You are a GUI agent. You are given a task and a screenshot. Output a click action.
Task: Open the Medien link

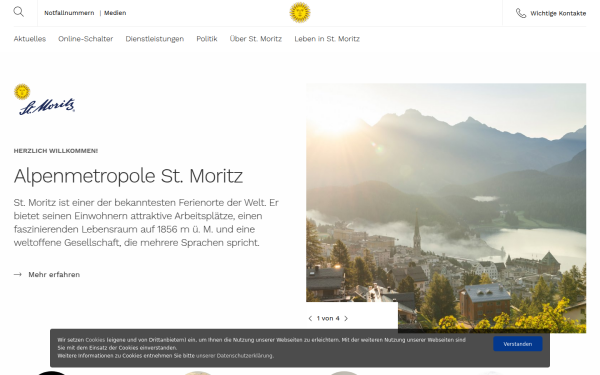(115, 13)
